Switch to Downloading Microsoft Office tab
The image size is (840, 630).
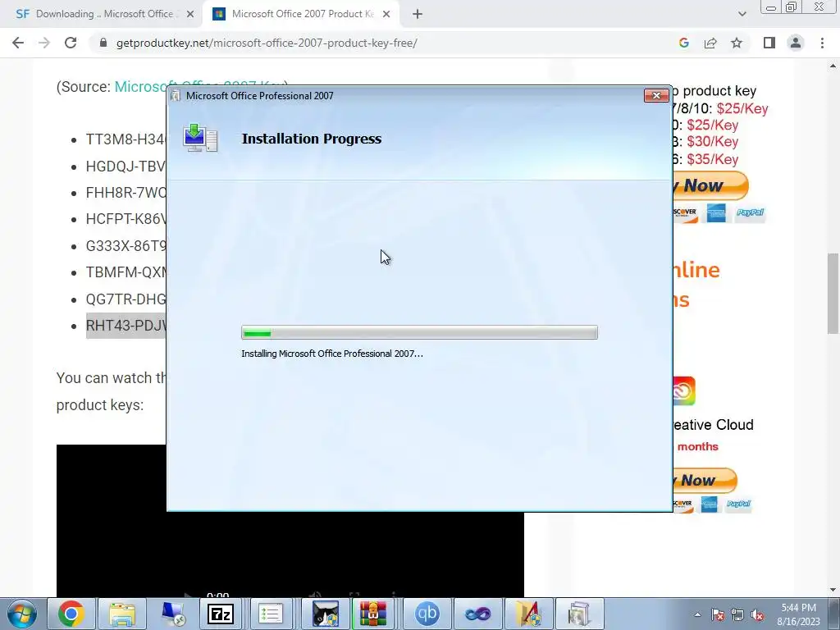pyautogui.click(x=104, y=14)
